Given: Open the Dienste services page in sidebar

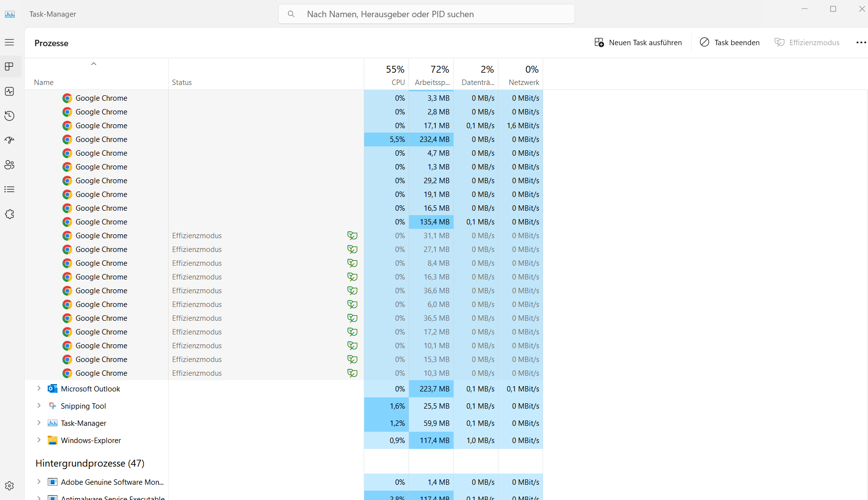Looking at the screenshot, I should coord(9,214).
